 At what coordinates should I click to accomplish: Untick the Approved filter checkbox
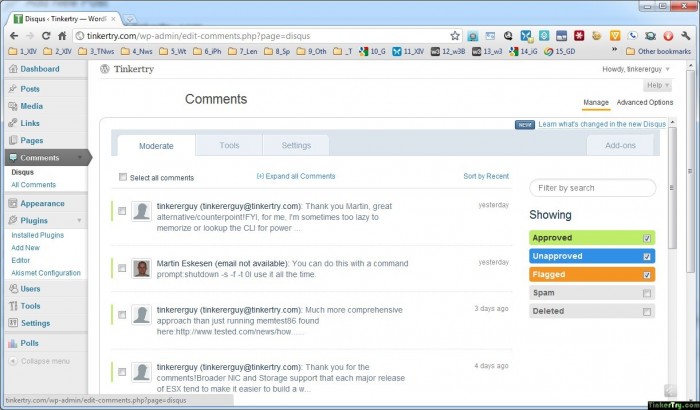(x=647, y=238)
